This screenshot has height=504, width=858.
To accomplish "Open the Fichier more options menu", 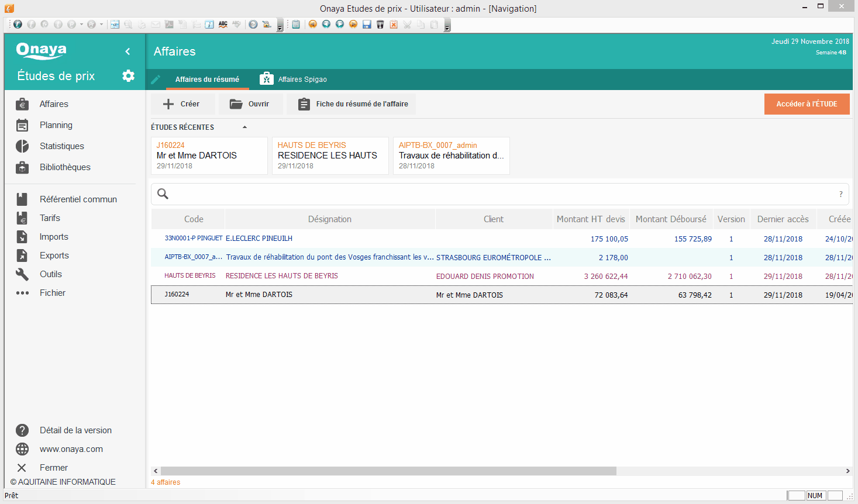I will point(22,293).
